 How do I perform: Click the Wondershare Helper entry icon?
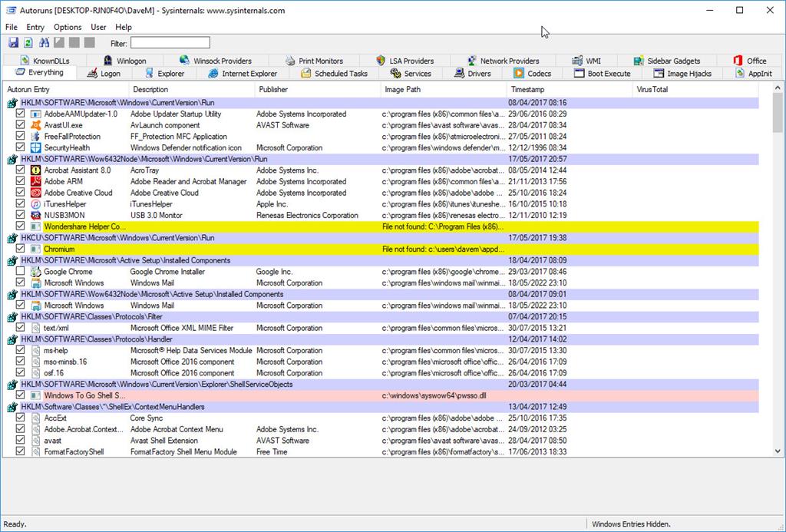[35, 226]
